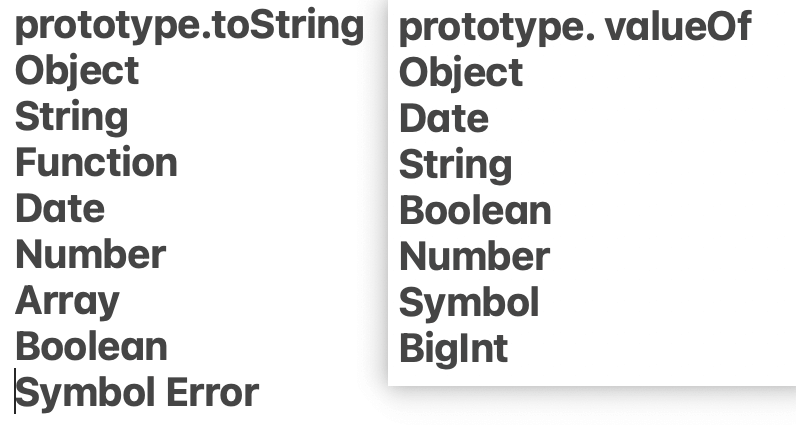This screenshot has height=428, width=796.
Task: Click the Array text line
Action: point(68,302)
